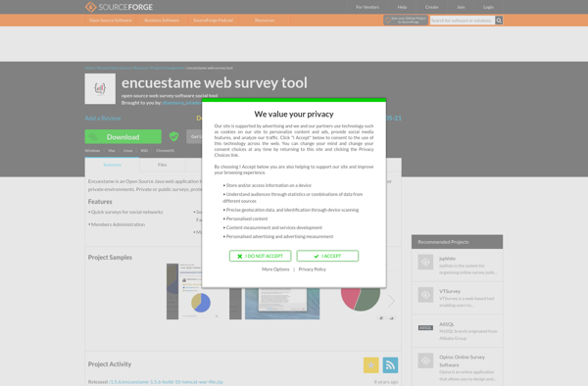Click the green shield verification icon
The image size is (588, 386).
pyautogui.click(x=173, y=136)
